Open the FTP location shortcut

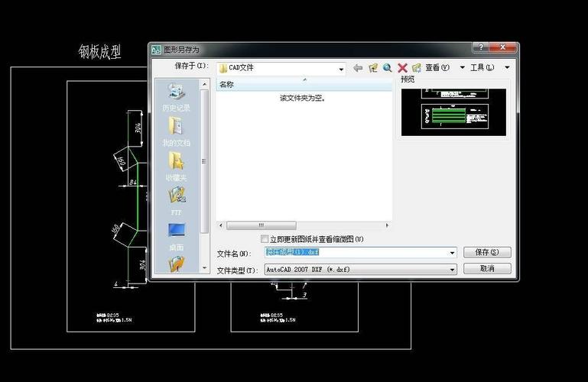[x=177, y=201]
